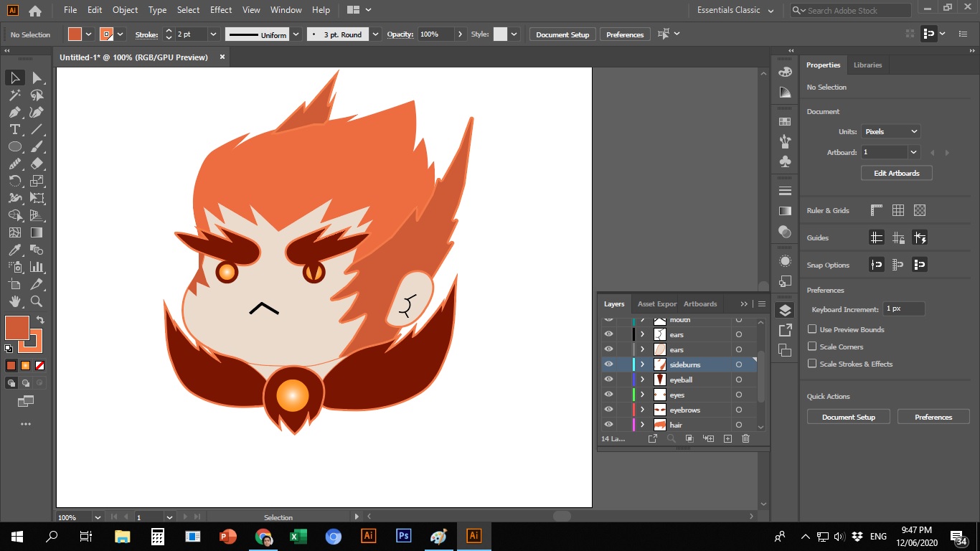This screenshot has width=980, height=551.
Task: Hide the hair layer
Action: pos(608,425)
